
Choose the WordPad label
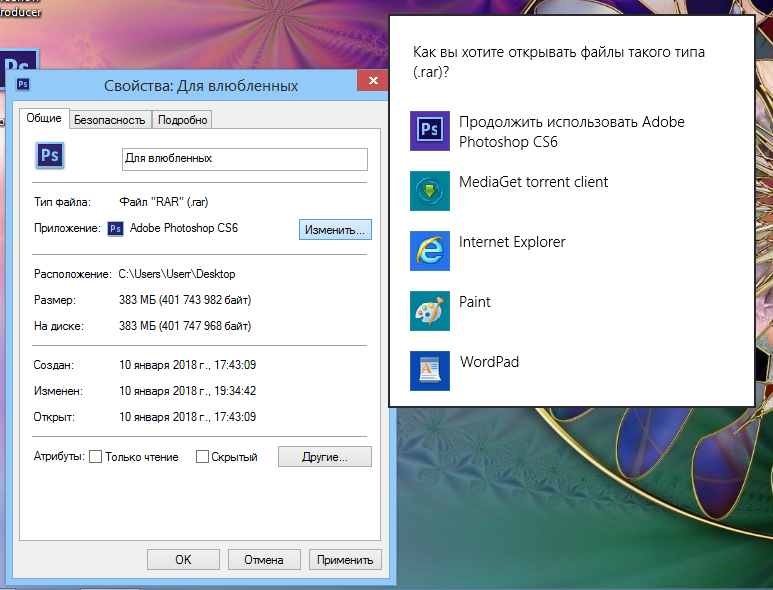489,362
